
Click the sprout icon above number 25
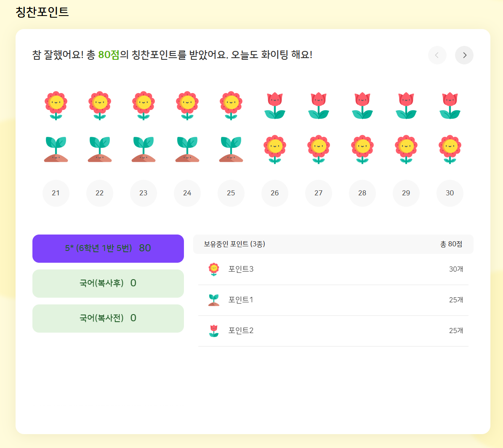click(x=231, y=149)
